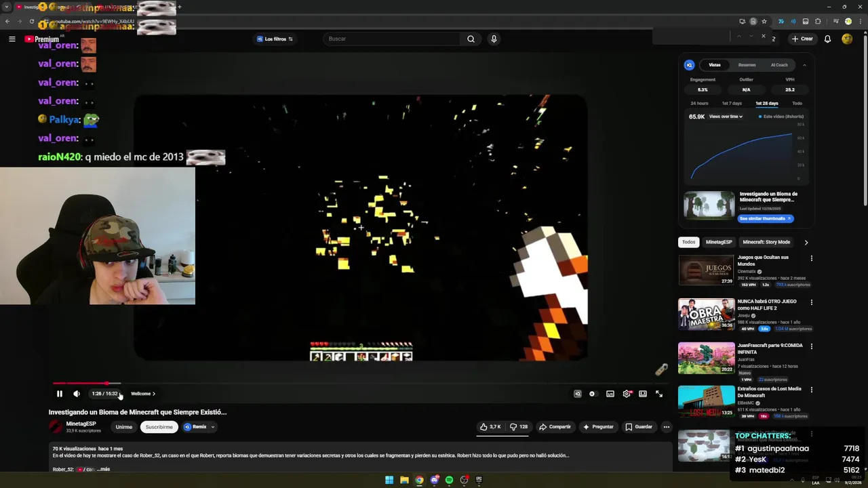The width and height of the screenshot is (868, 488).
Task: Open options for Extraños casos de Lost Media
Action: (x=811, y=390)
